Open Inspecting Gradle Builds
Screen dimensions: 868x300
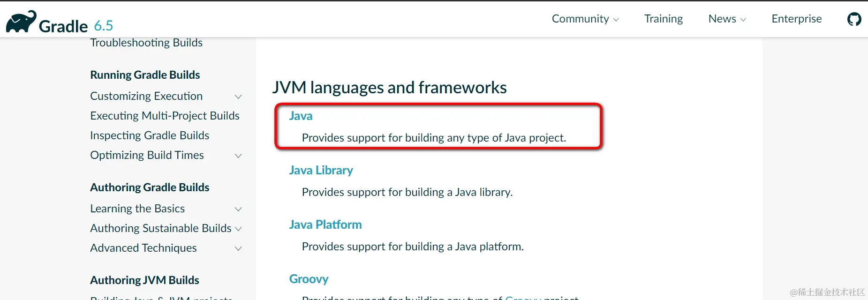tap(150, 135)
